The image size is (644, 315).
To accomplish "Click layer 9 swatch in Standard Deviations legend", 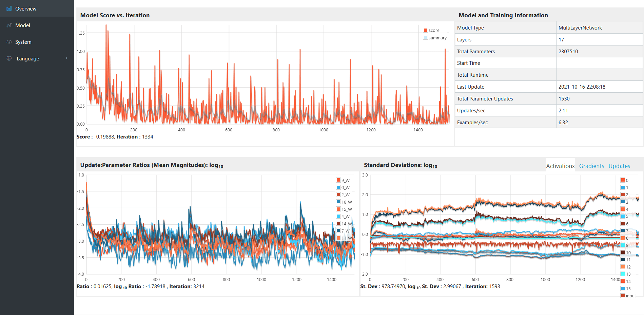I will 623,245.
